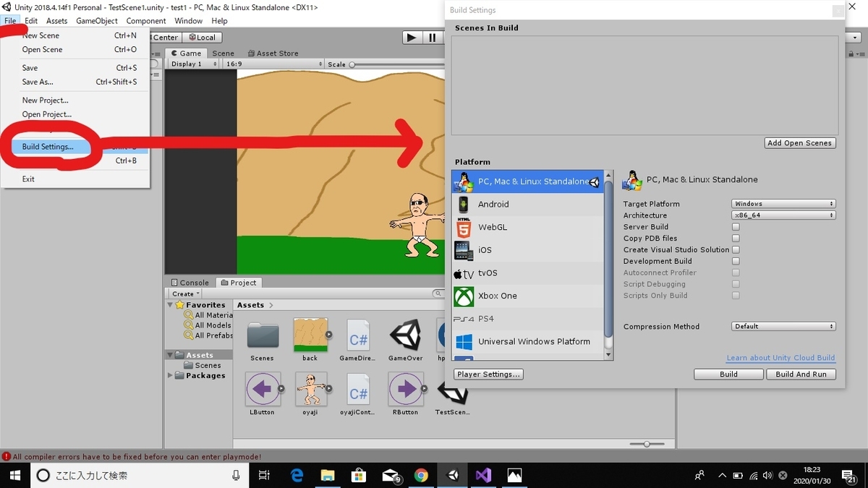Screen dimensions: 868x488
Task: Switch to the Console tab
Action: click(190, 283)
